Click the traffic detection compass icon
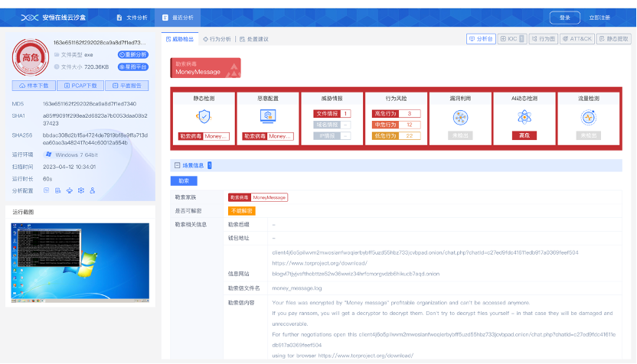This screenshot has width=637, height=364. click(588, 116)
